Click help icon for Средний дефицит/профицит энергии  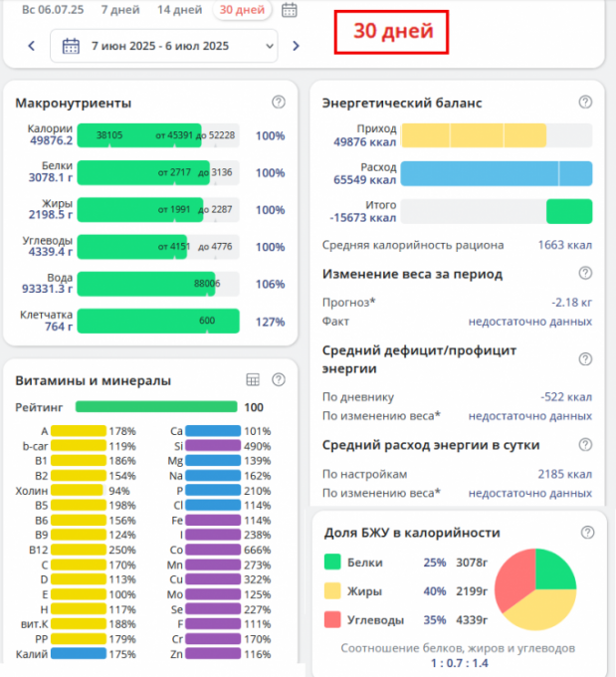[585, 358]
